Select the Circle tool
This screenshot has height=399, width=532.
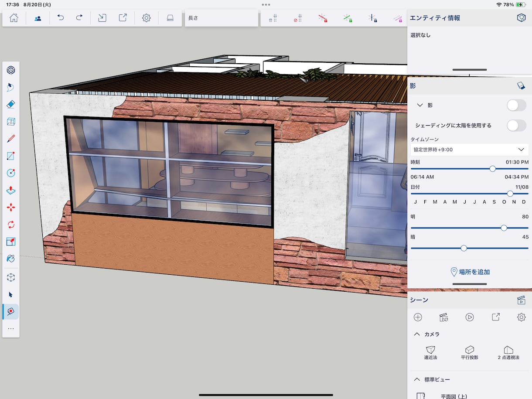(x=11, y=173)
